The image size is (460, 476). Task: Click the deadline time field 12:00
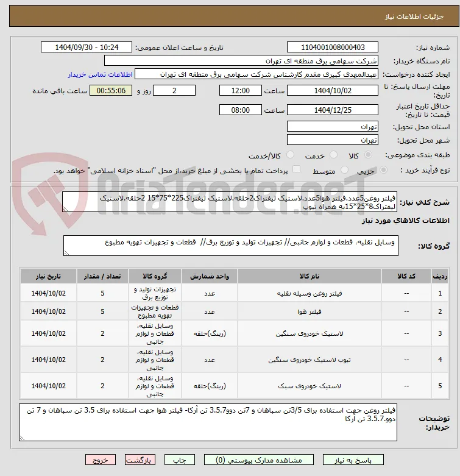coord(241,90)
